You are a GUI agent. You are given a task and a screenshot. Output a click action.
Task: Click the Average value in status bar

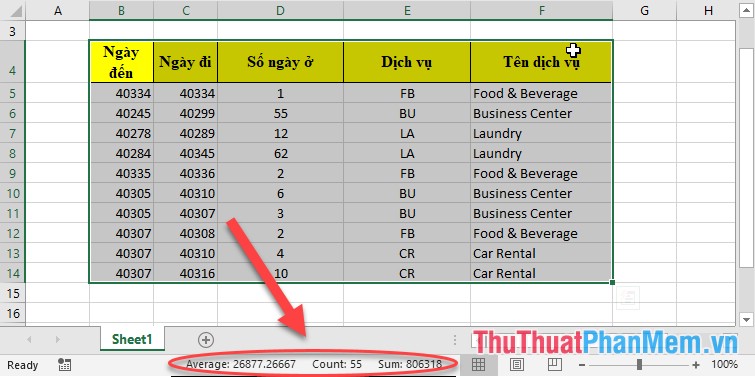pyautogui.click(x=241, y=364)
